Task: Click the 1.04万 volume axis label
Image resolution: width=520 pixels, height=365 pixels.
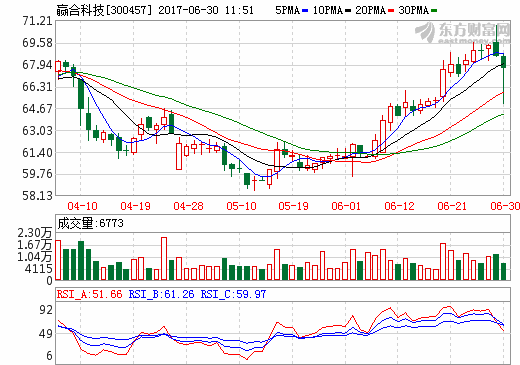Action: [x=35, y=257]
